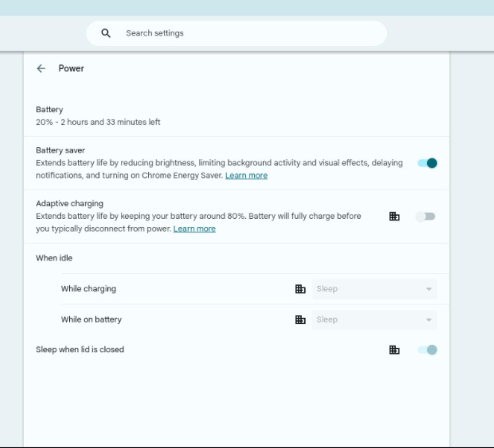Screen dimensions: 494x448
Task: Click the Power page heading
Action: (x=71, y=68)
